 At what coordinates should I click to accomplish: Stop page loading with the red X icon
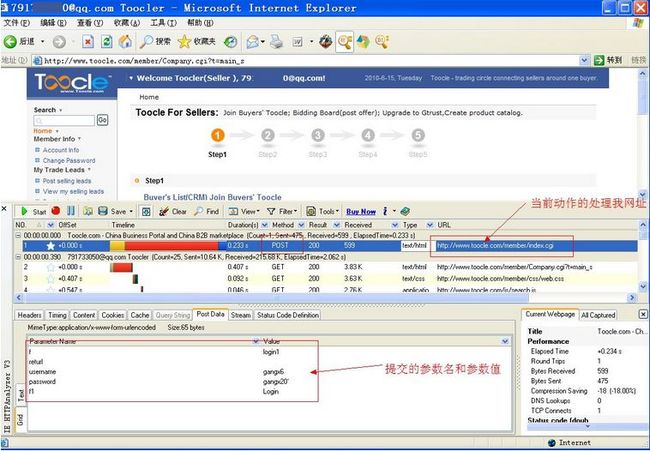(x=88, y=41)
